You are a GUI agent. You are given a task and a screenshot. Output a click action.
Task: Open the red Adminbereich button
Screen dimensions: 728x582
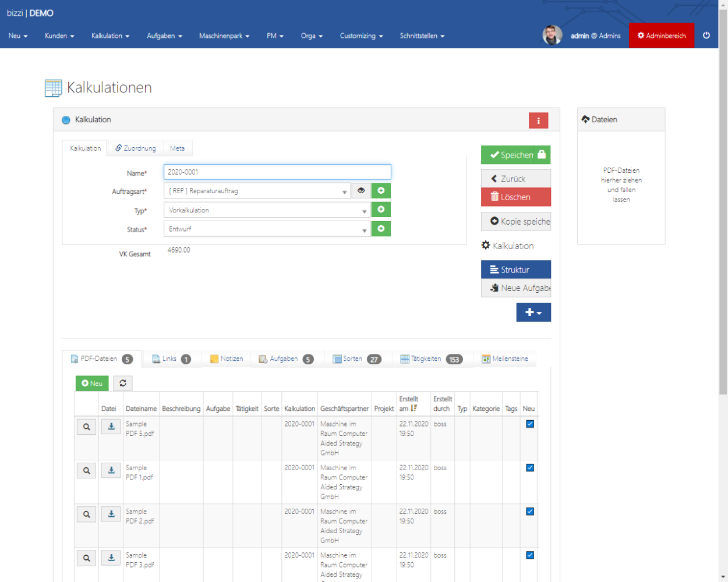(662, 36)
